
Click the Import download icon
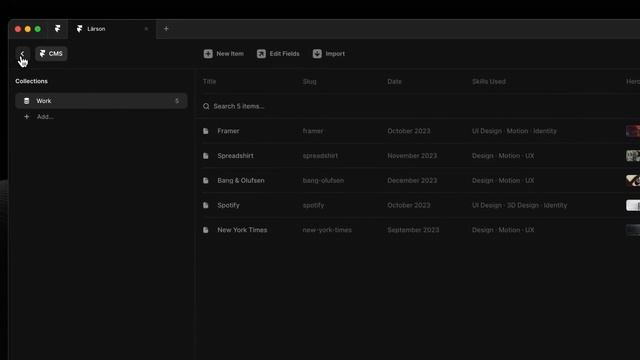(x=317, y=54)
